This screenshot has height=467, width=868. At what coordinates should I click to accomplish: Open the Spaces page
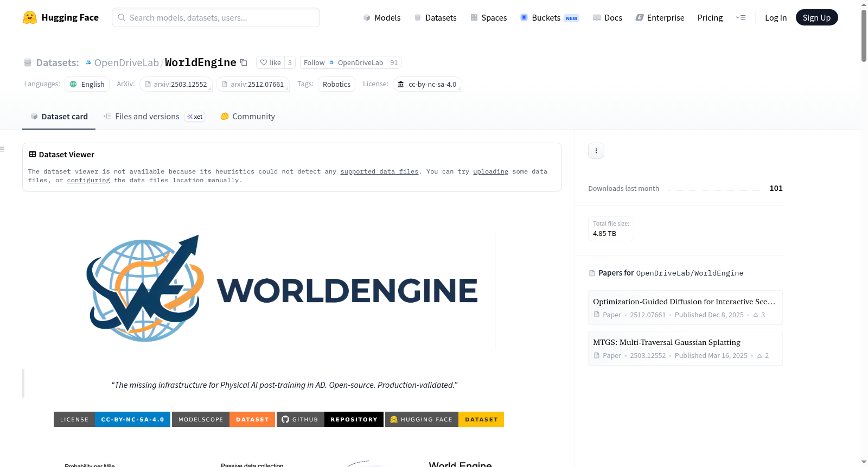point(489,17)
